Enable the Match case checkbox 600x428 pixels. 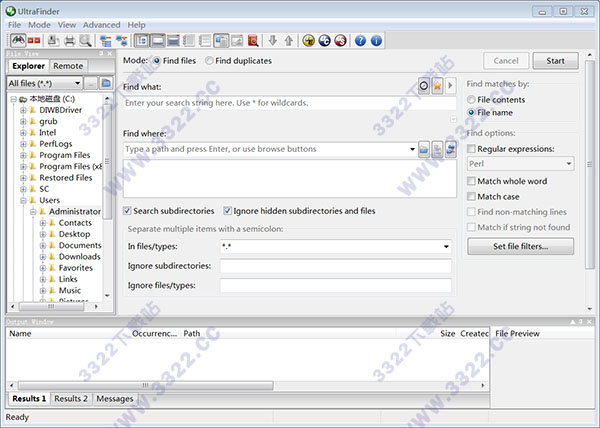472,196
